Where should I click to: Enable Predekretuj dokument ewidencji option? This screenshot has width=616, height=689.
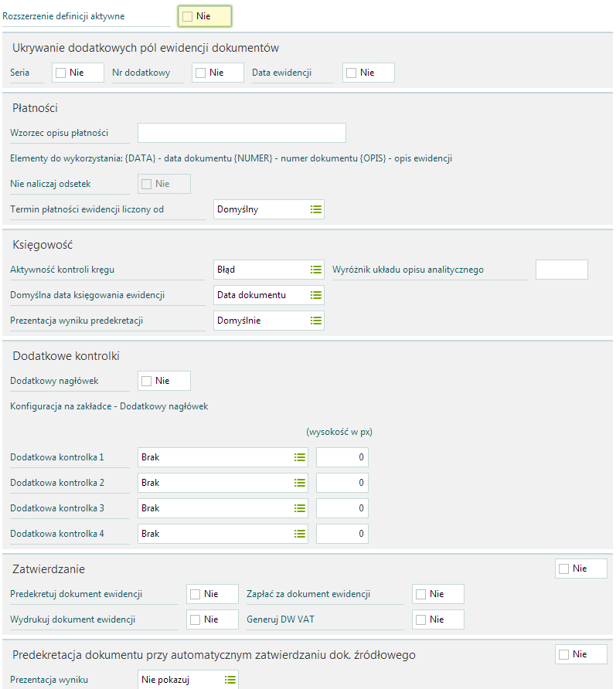point(196,594)
